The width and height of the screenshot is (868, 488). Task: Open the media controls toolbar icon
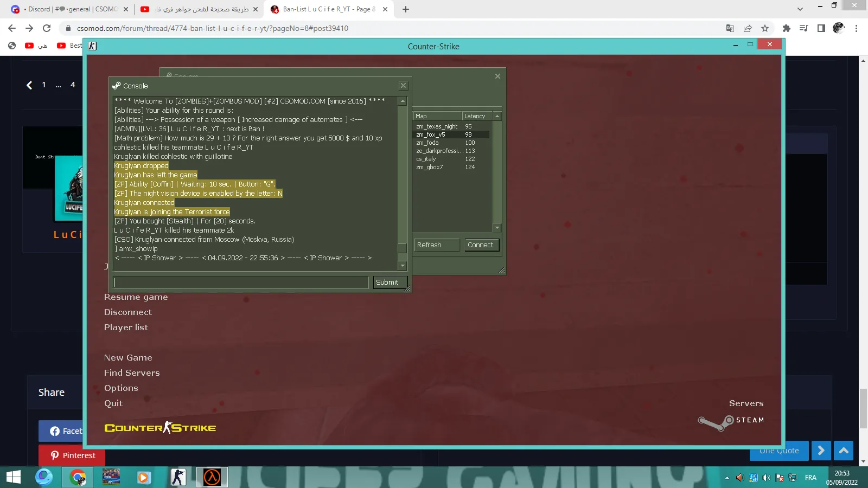point(804,28)
